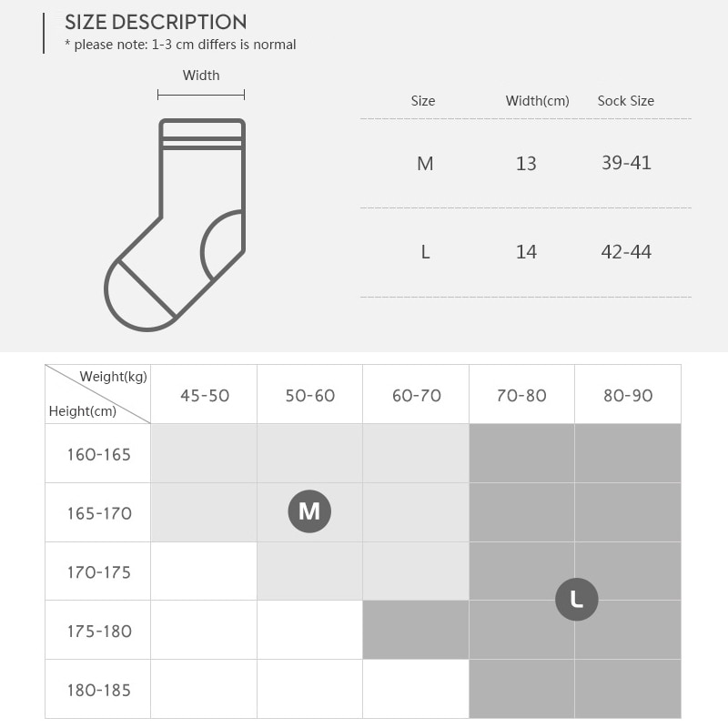Click the striped cuff of the sock
Image resolution: width=728 pixels, height=728 pixels.
(x=202, y=135)
